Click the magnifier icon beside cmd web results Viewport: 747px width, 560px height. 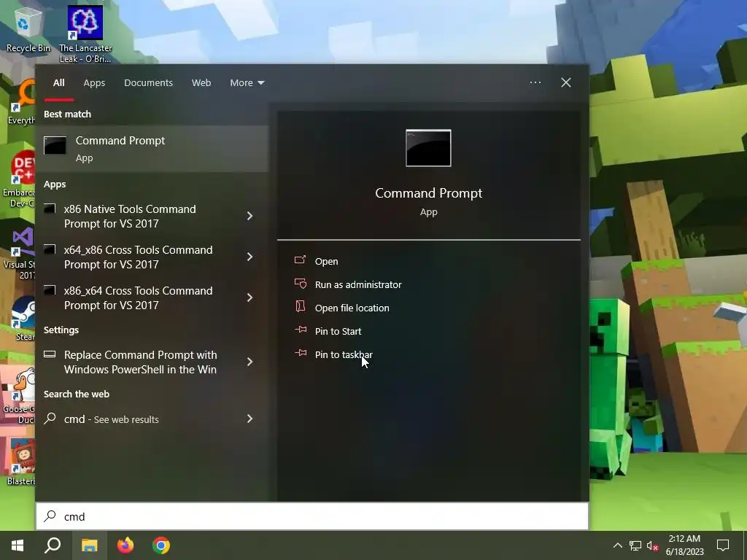point(50,419)
